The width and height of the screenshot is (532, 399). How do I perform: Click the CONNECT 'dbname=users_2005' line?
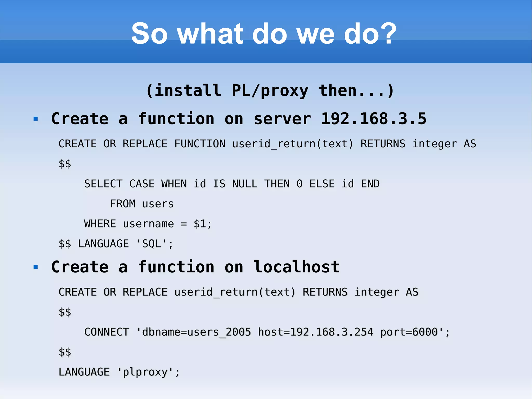(267, 332)
